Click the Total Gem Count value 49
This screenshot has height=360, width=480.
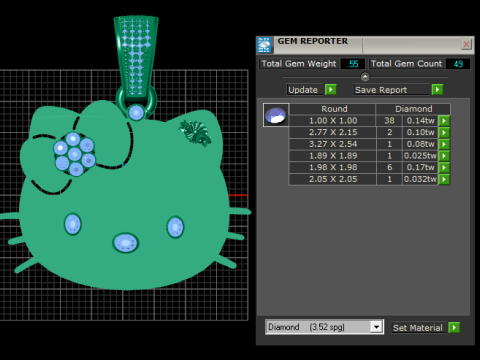458,64
